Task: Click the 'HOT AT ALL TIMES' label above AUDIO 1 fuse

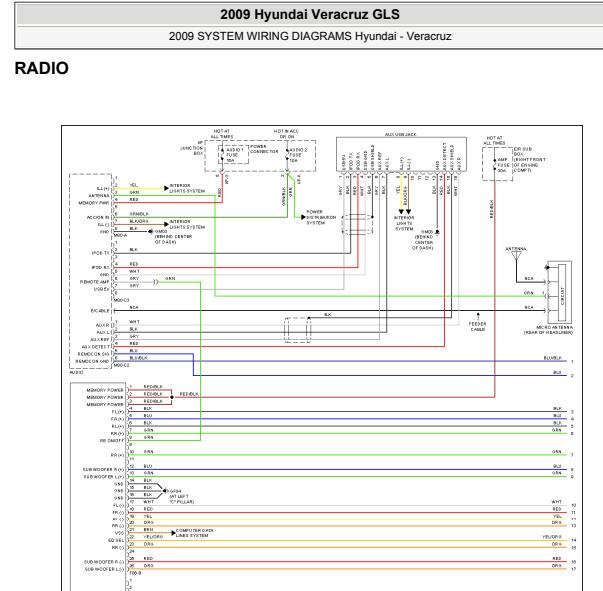Action: pos(222,134)
